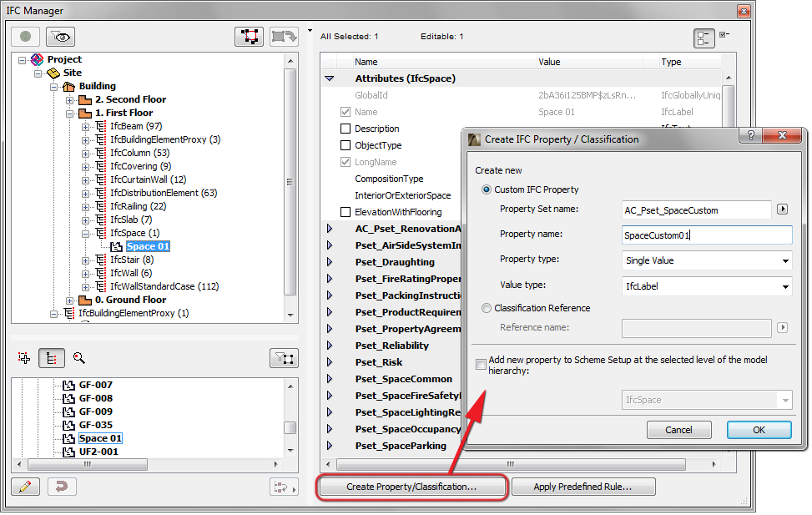Viewport: 812px width, 515px height.
Task: Collapse the 1. First Floor tree node
Action: [x=69, y=114]
